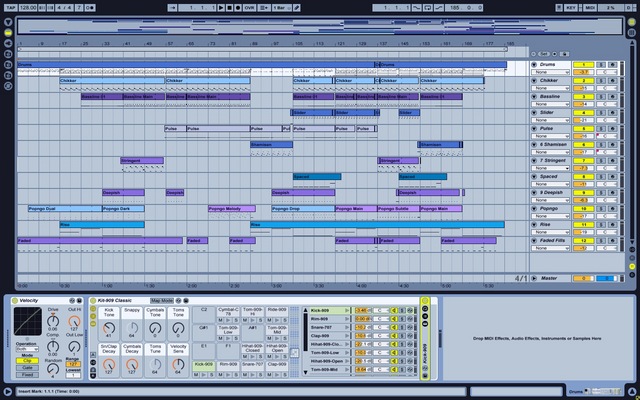Toggle the Kit-909 Classic device activator

coord(93,301)
